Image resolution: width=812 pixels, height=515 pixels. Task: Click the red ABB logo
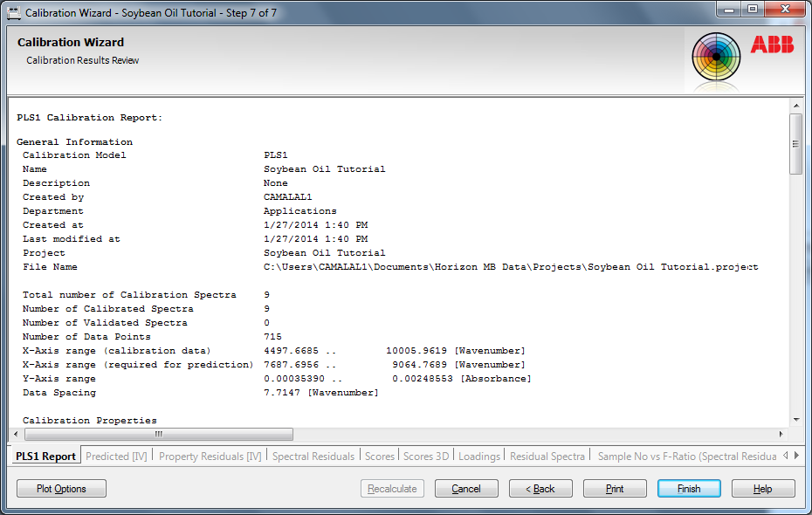[x=772, y=45]
